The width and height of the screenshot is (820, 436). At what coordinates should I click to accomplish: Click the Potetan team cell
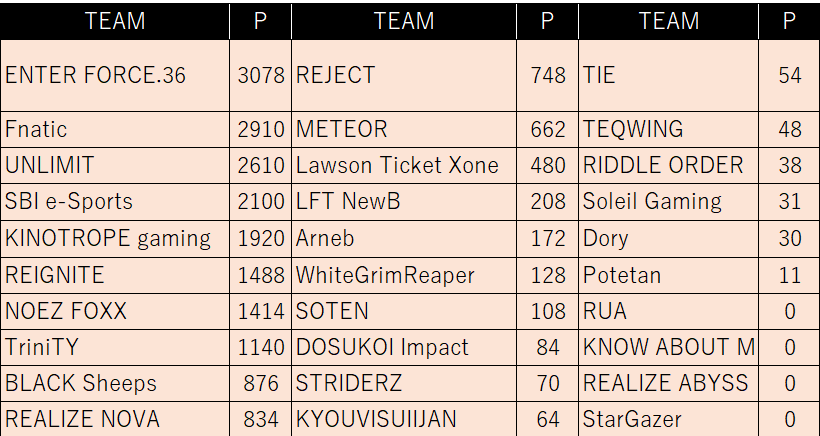tap(622, 274)
